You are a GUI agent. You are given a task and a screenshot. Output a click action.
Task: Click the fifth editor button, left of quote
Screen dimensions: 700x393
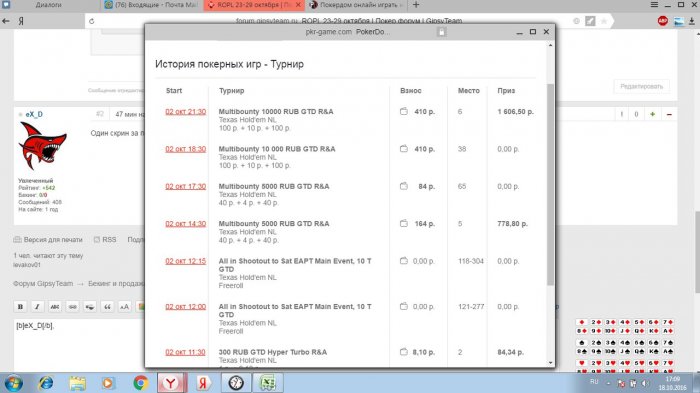pyautogui.click(x=90, y=307)
